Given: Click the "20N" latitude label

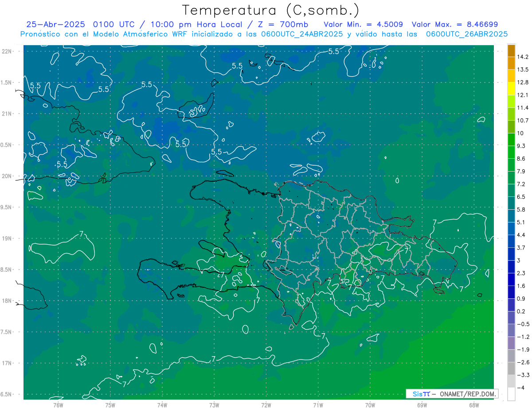Looking at the screenshot, I should (7, 176).
